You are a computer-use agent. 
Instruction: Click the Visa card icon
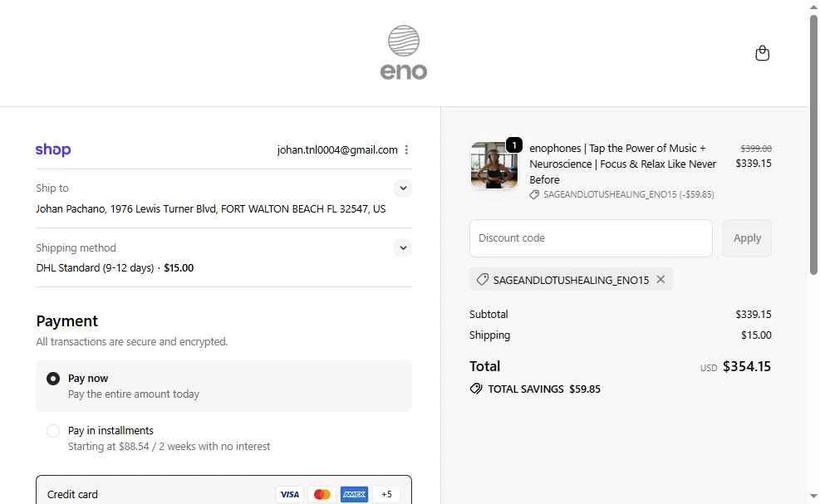click(289, 494)
